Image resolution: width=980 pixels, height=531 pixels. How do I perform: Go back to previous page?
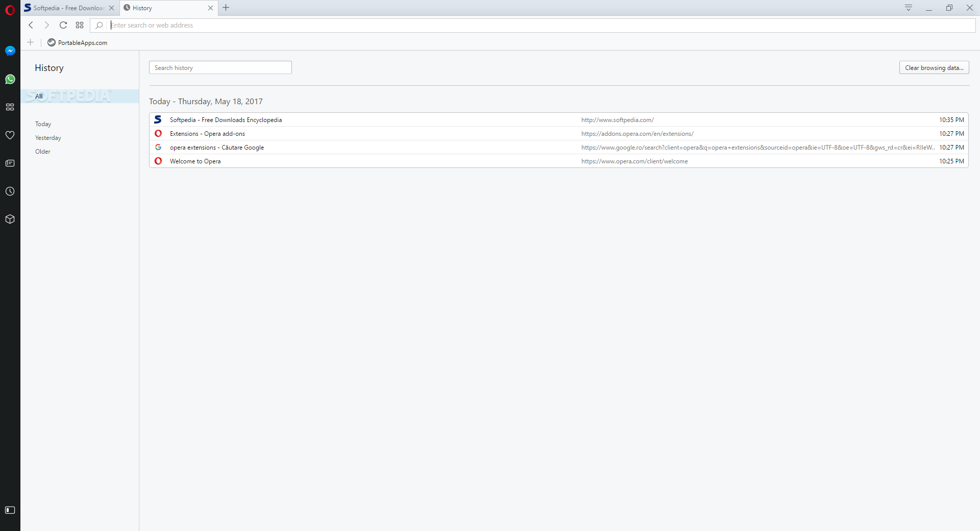click(x=31, y=25)
